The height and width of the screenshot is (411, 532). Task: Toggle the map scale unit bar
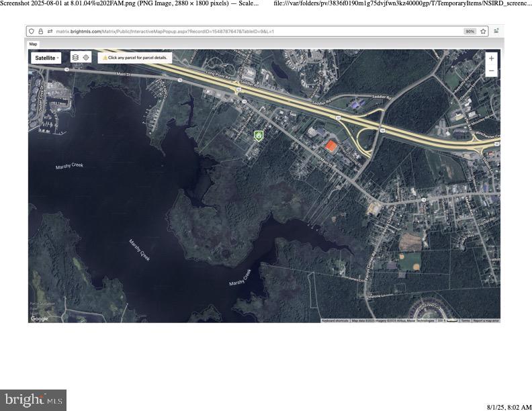[x=447, y=321]
